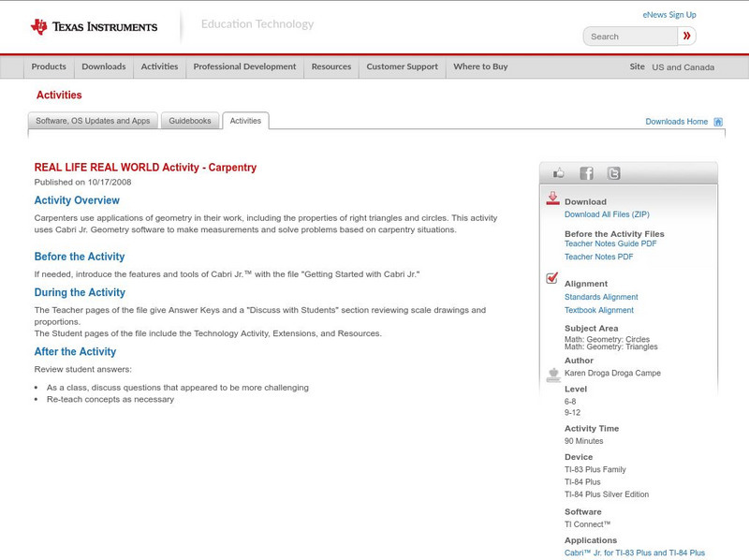The image size is (749, 560).
Task: Click the red search submit arrows
Action: [x=686, y=36]
